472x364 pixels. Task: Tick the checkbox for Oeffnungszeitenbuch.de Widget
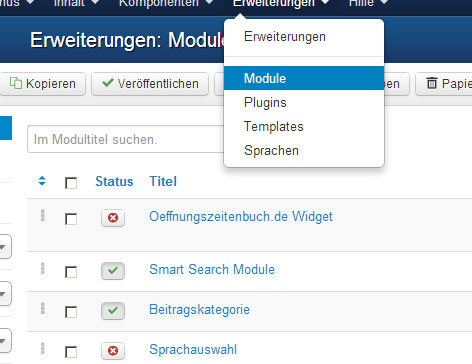tap(71, 219)
